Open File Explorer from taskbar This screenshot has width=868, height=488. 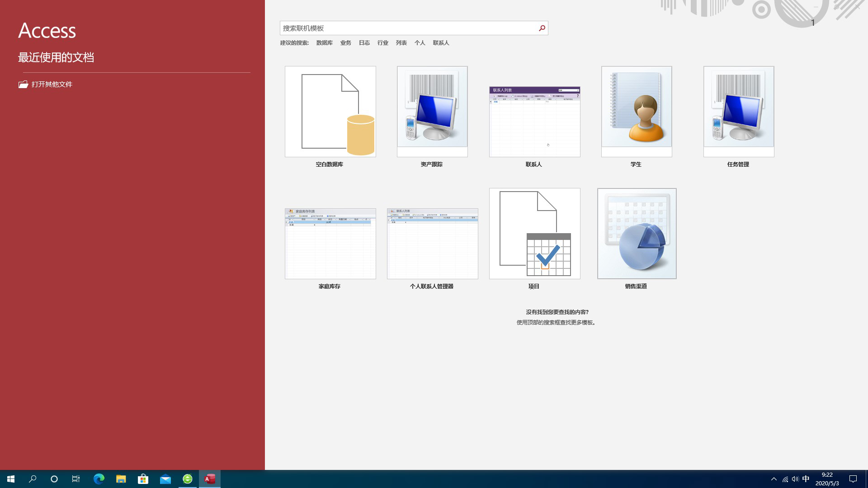[121, 479]
